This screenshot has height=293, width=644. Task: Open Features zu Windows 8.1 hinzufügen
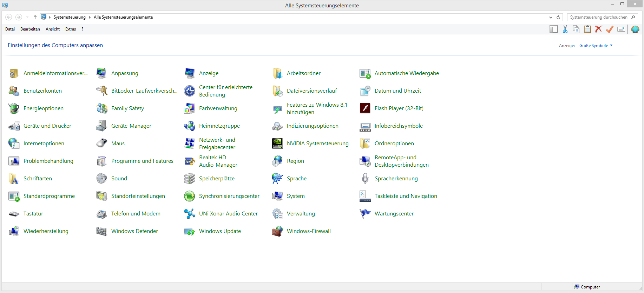tap(317, 108)
